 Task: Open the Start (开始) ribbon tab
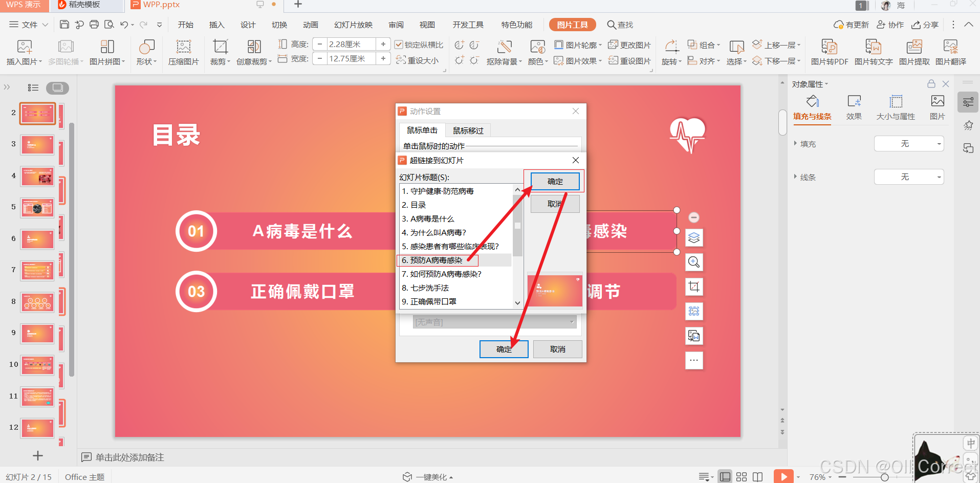point(186,25)
